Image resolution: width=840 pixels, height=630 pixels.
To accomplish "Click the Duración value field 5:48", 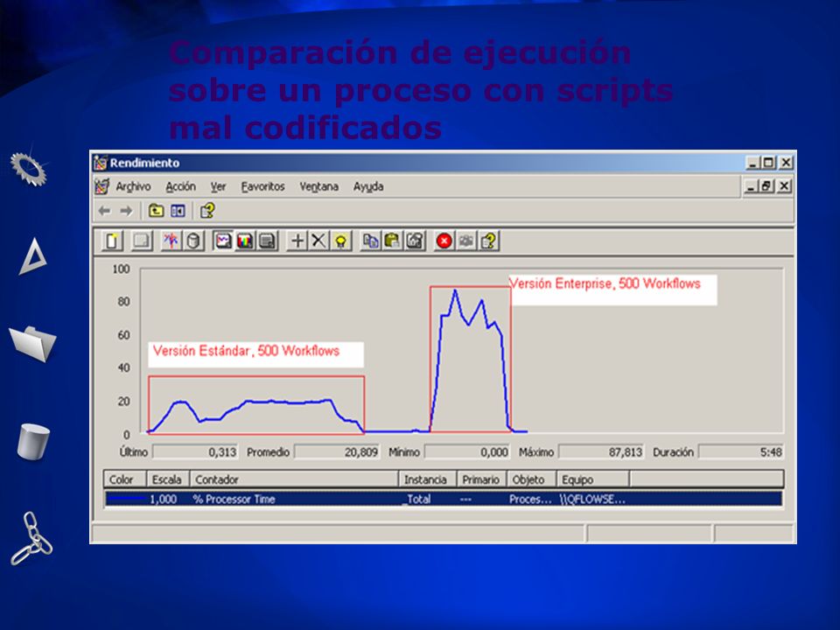I will point(741,452).
